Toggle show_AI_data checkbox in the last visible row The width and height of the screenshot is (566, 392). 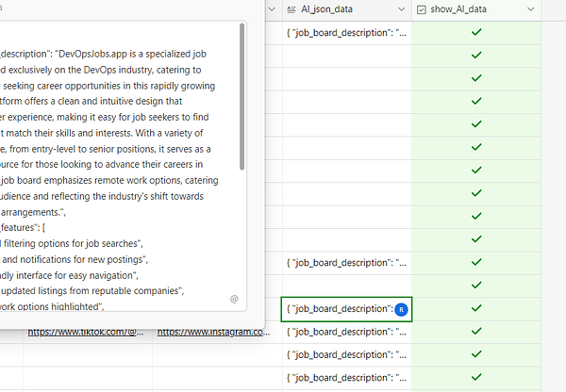point(476,377)
